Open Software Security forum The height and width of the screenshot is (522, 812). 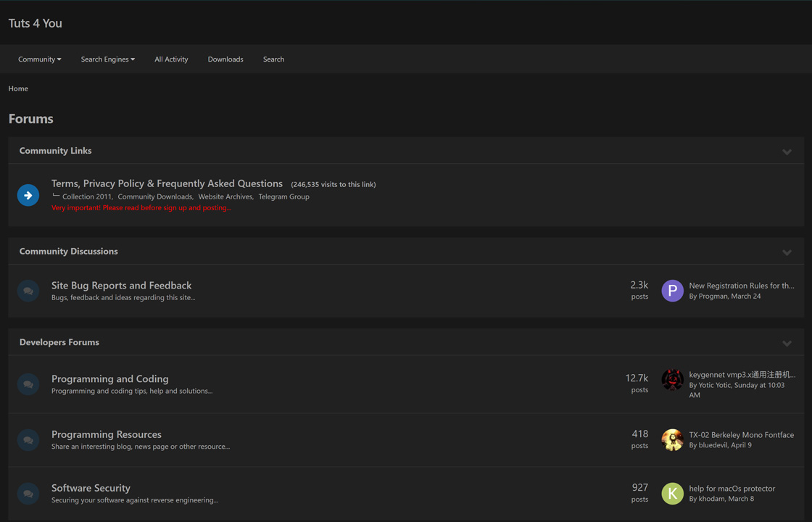91,488
